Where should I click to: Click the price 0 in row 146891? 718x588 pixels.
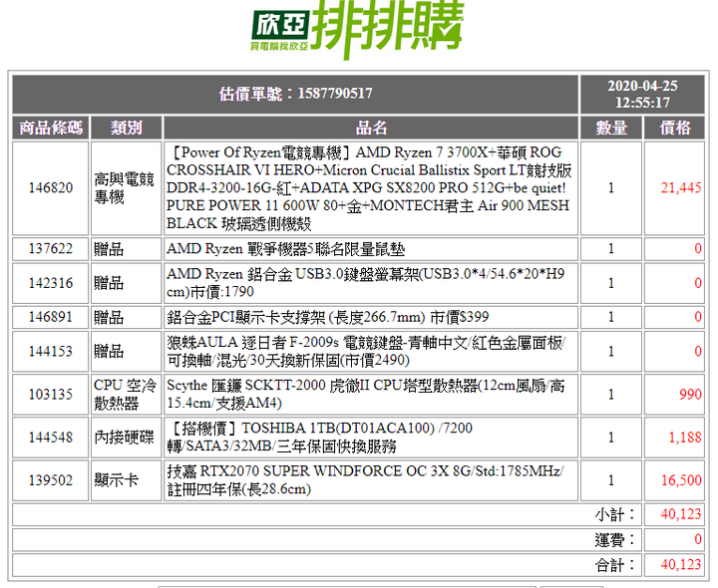(x=698, y=317)
